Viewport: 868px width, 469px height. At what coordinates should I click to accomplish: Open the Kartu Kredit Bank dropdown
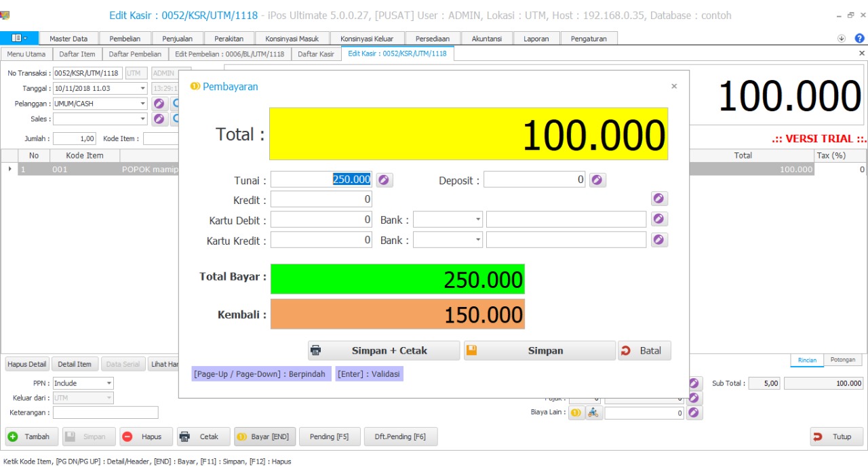pos(478,240)
